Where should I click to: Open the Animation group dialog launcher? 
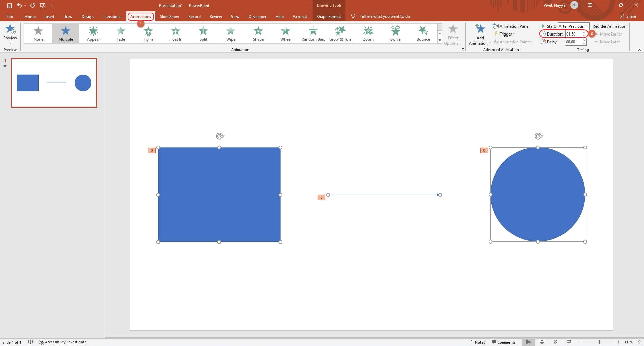point(463,50)
